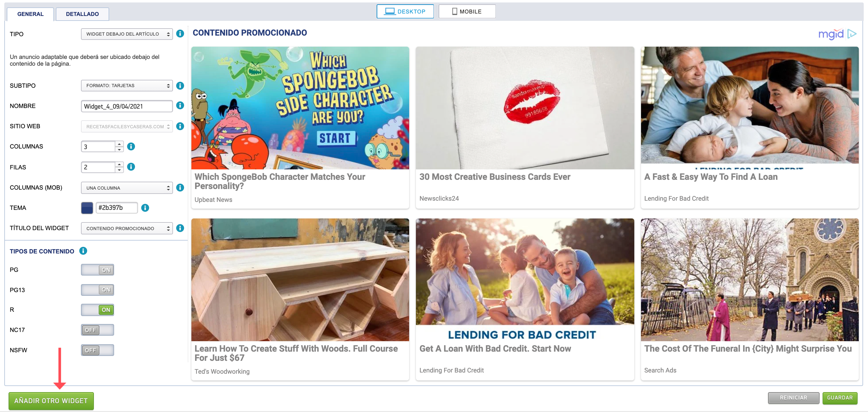Click info icon next to TÍTULO DEL WIDGET
Screen dimensions: 868x413
(x=180, y=228)
